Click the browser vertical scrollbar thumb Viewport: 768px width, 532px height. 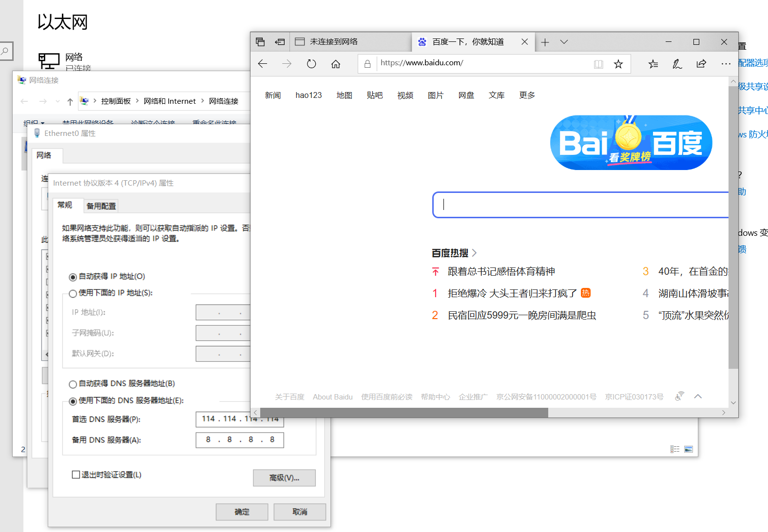(x=733, y=228)
